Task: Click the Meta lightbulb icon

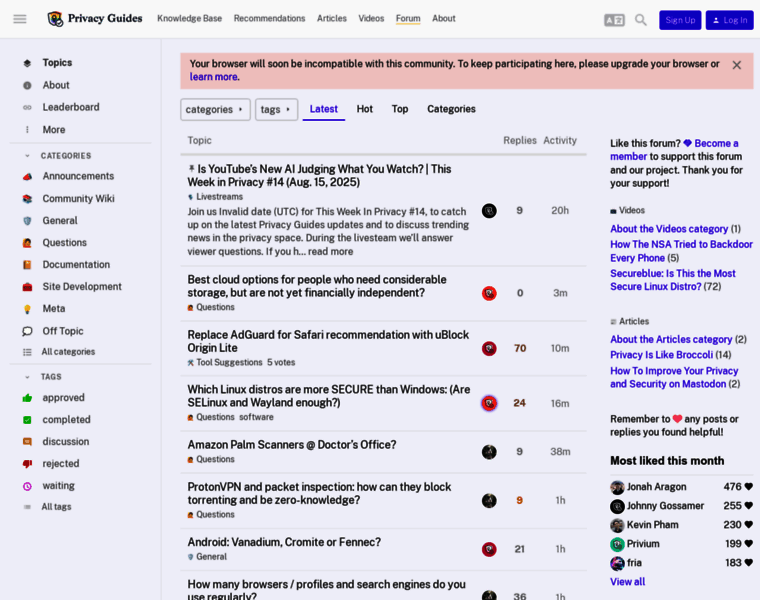Action: click(27, 309)
